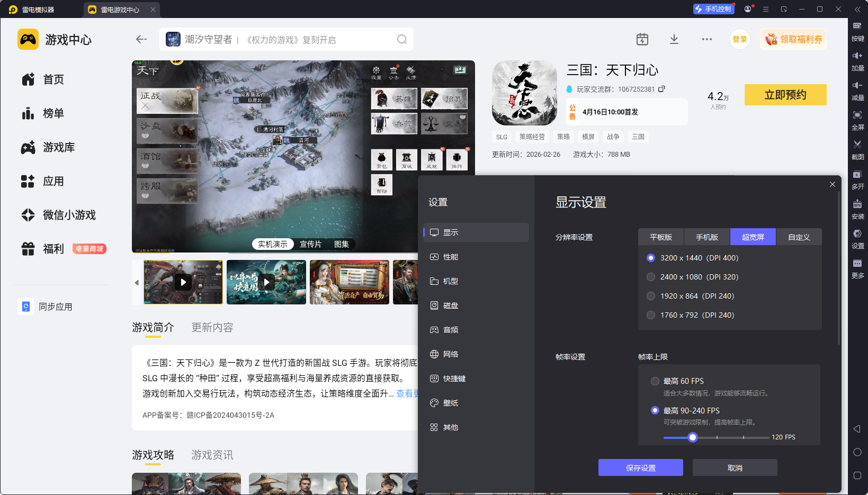Go back with the left arrow
This screenshot has height=495, width=868.
click(x=141, y=39)
